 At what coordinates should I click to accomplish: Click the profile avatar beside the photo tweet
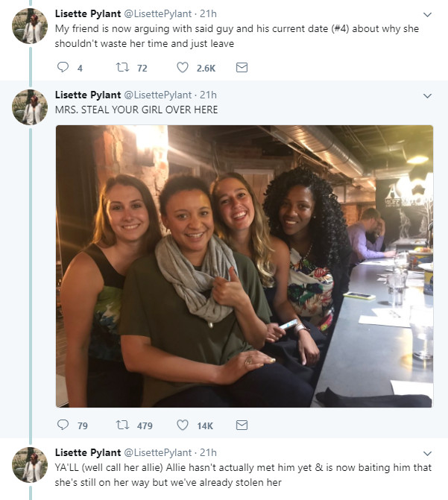[31, 107]
